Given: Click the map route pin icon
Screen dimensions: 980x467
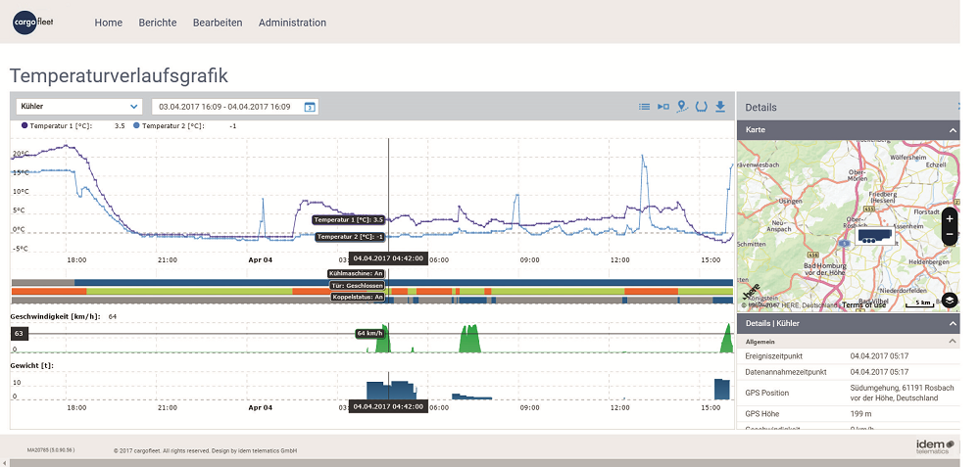Looking at the screenshot, I should pyautogui.click(x=682, y=107).
